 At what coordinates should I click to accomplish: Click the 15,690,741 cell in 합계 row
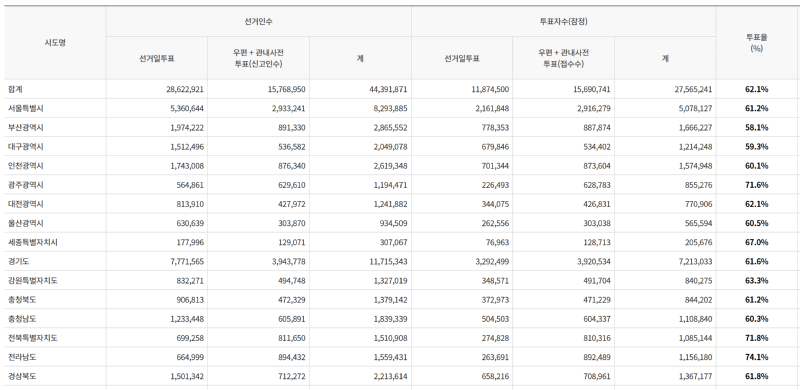591,89
